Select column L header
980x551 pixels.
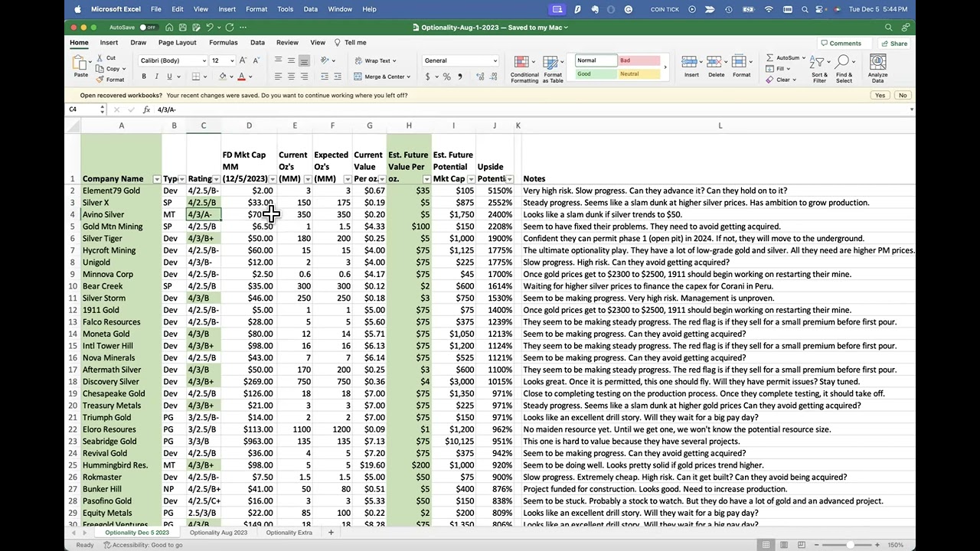(720, 126)
